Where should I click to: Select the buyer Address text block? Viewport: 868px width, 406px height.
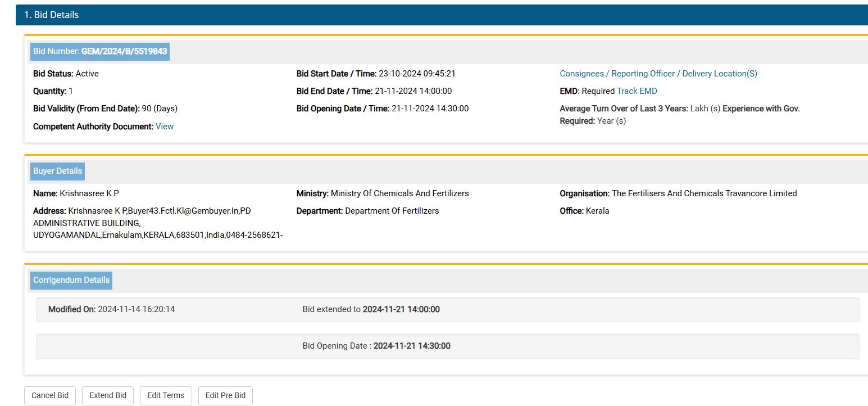(x=158, y=223)
